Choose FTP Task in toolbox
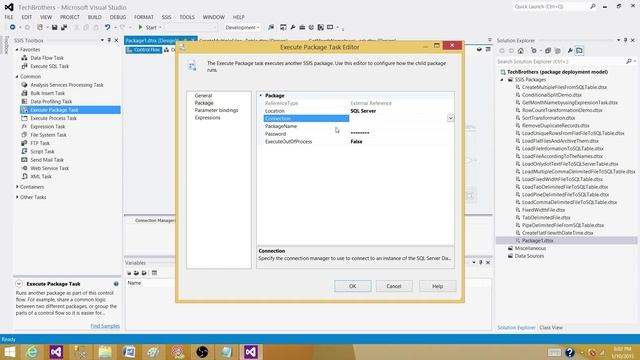Viewport: 640px width, 360px height. (40, 143)
